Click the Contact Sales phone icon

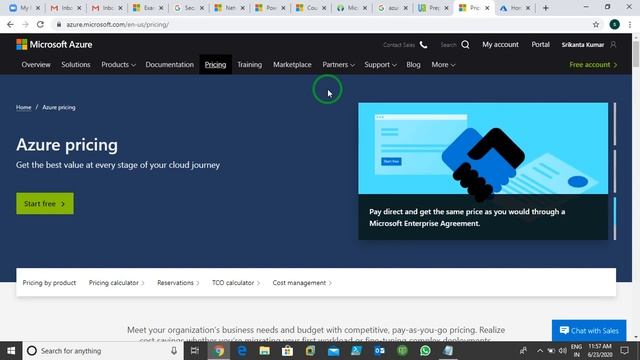(424, 45)
